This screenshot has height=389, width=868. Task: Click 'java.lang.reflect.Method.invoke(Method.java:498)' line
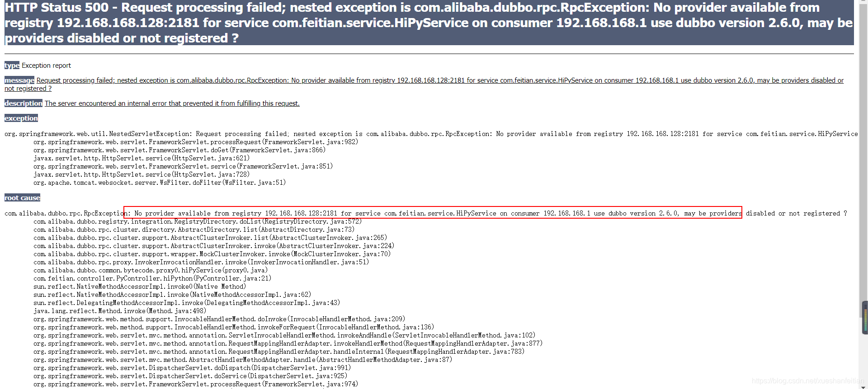[120, 311]
